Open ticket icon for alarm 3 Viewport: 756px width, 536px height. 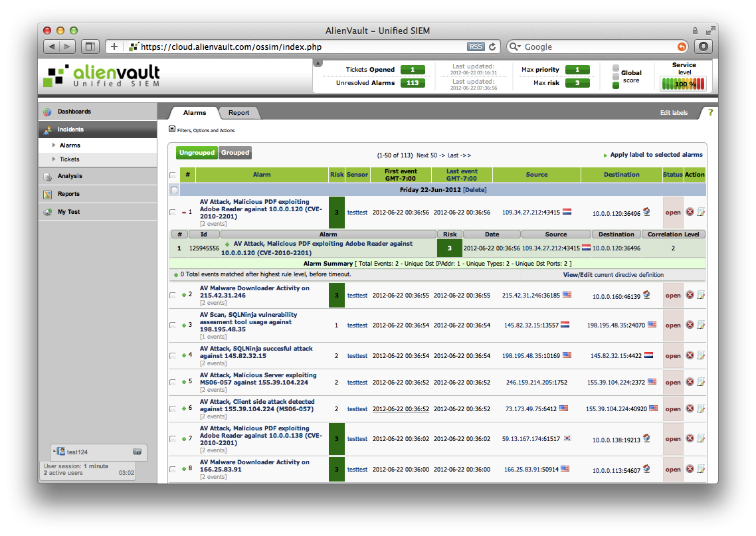click(701, 325)
